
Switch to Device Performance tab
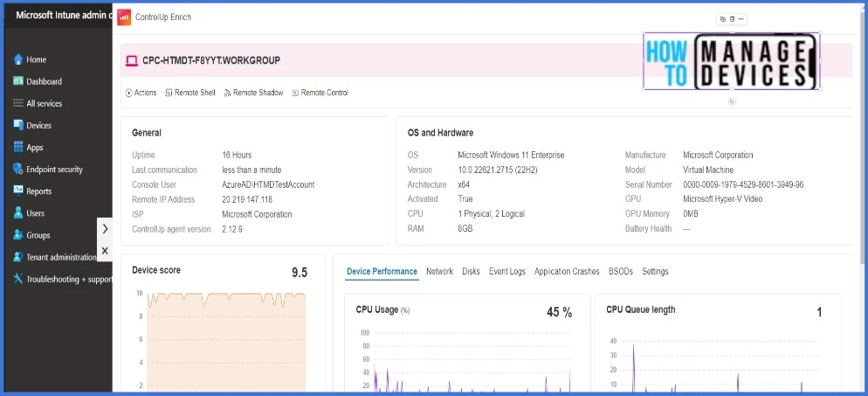(382, 271)
